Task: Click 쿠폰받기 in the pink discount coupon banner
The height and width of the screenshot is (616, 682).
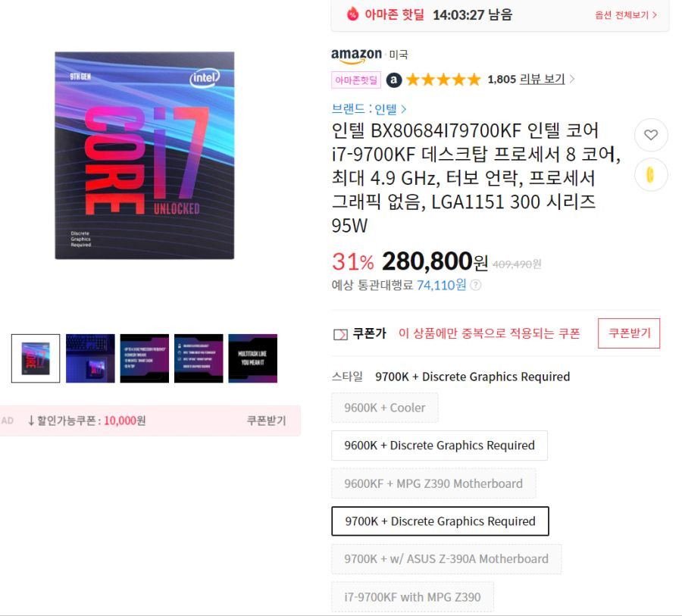Action: (x=266, y=421)
